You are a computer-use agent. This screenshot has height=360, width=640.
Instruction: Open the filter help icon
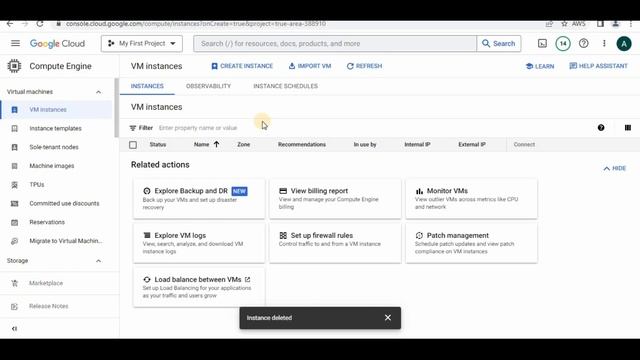pyautogui.click(x=601, y=128)
